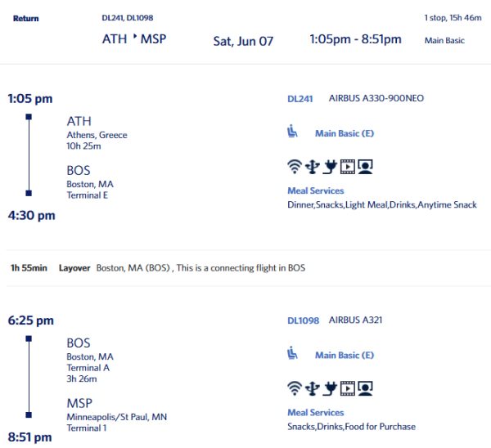Click the seat icon beside DL1098 Main Basic
The width and height of the screenshot is (491, 448).
pos(292,353)
